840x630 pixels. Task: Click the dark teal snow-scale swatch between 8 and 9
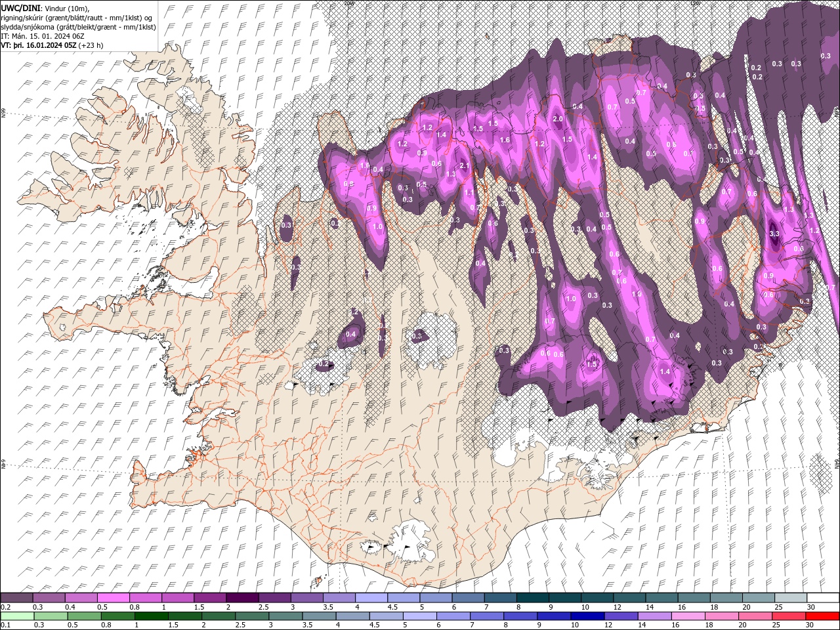532,598
